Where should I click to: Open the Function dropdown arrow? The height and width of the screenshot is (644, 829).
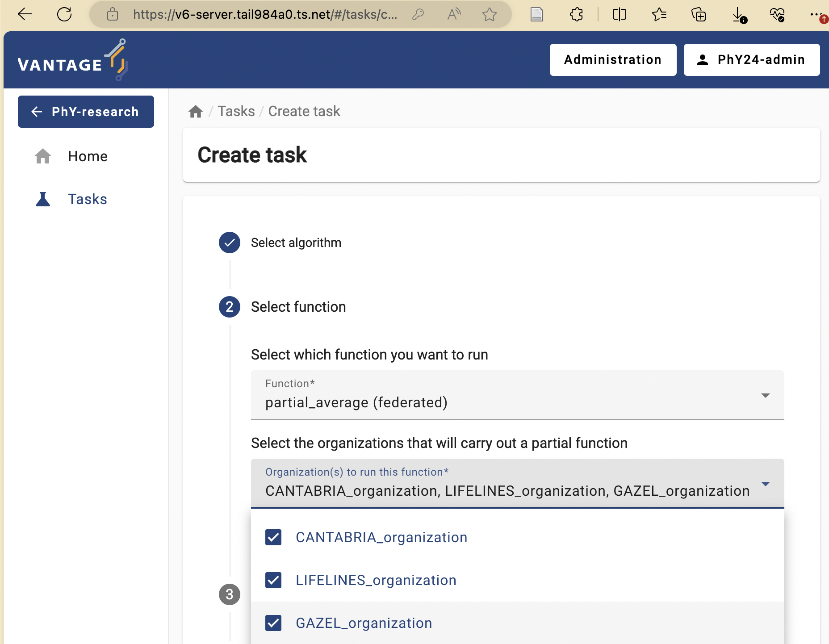click(x=766, y=396)
